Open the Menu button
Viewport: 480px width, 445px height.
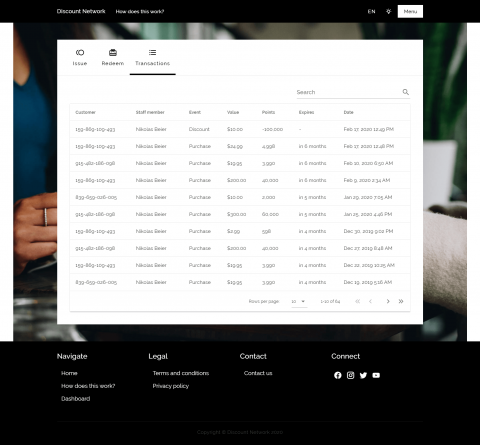click(x=410, y=11)
